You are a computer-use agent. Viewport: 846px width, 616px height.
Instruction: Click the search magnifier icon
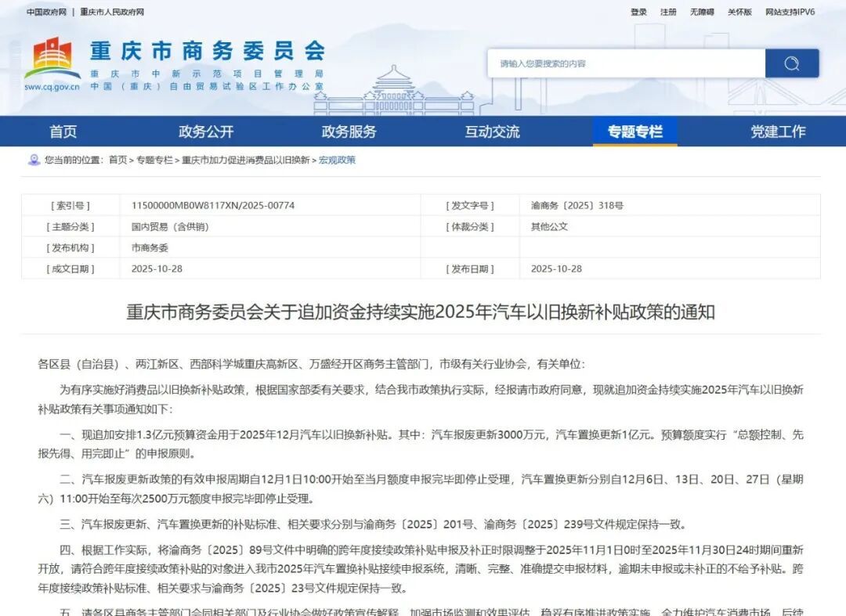click(x=792, y=63)
